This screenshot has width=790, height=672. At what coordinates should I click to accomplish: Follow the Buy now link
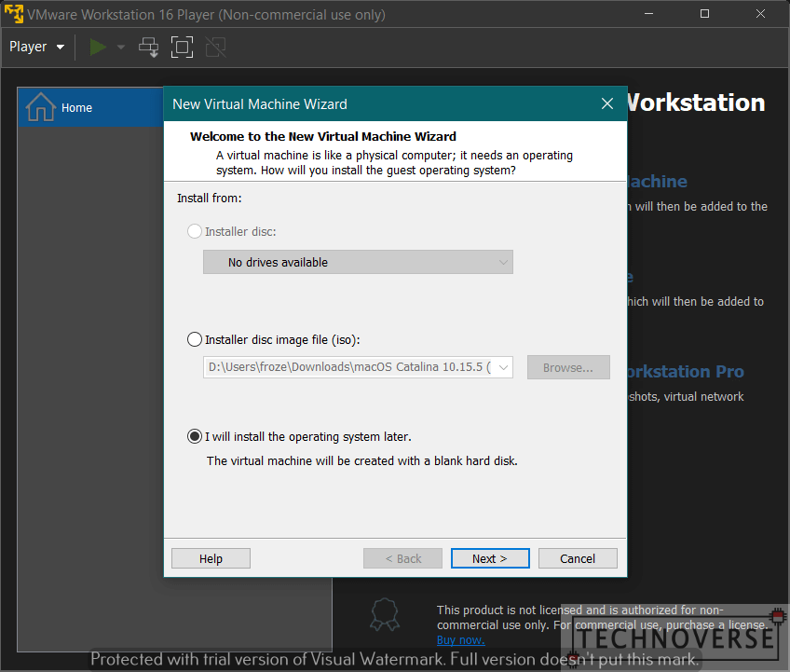[460, 639]
